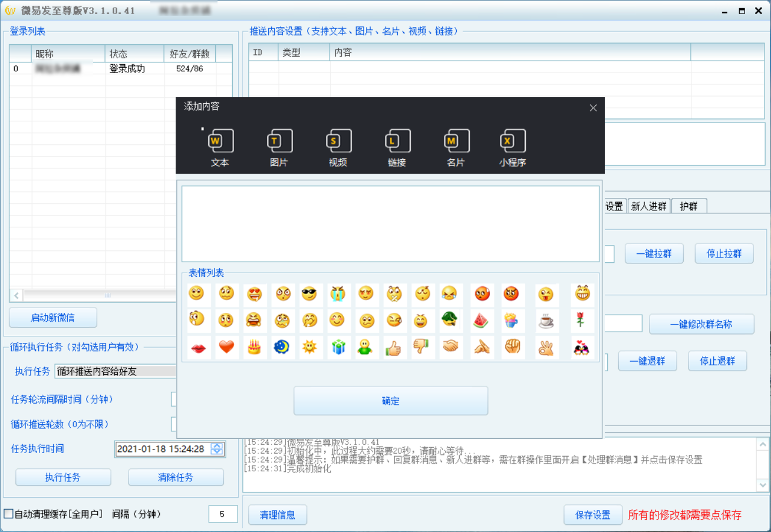Insert the birthday cake emoji
Image resolution: width=771 pixels, height=532 pixels.
coord(254,348)
